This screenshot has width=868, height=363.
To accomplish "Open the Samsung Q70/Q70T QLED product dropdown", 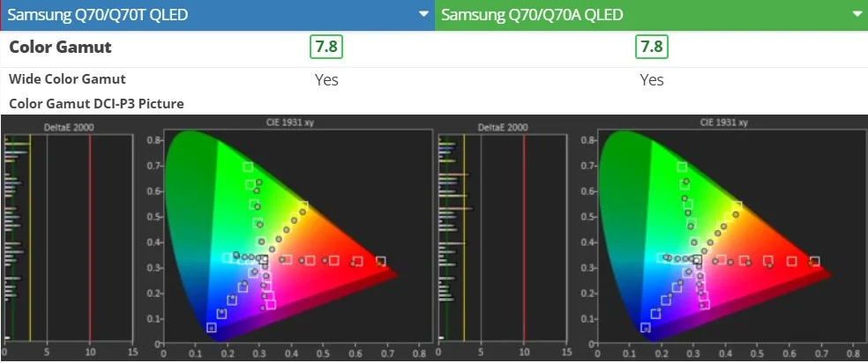I will [217, 14].
